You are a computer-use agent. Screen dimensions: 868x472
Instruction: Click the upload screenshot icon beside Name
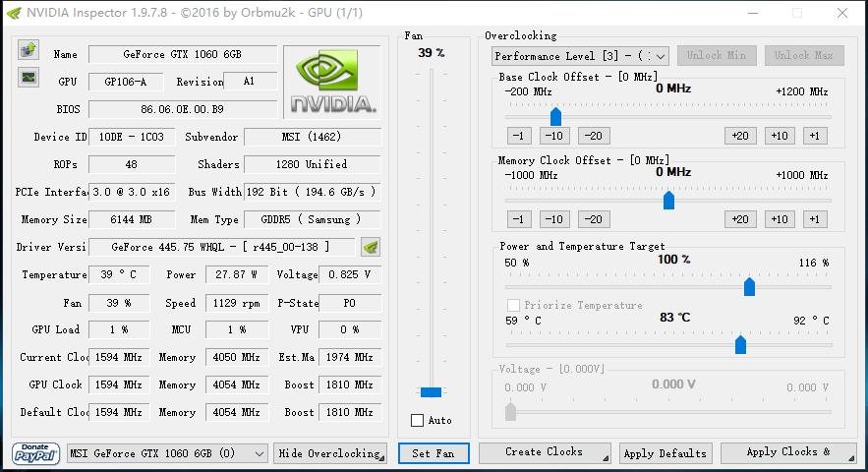pos(28,50)
